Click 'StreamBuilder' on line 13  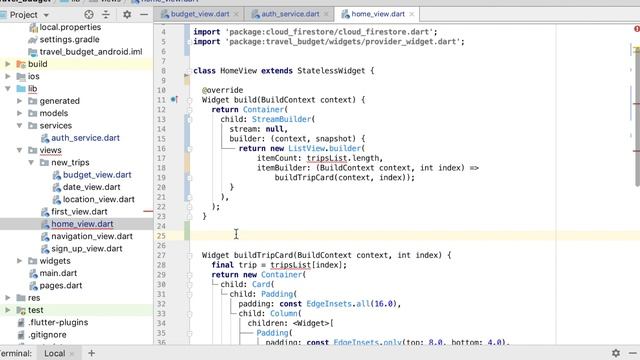[x=282, y=119]
